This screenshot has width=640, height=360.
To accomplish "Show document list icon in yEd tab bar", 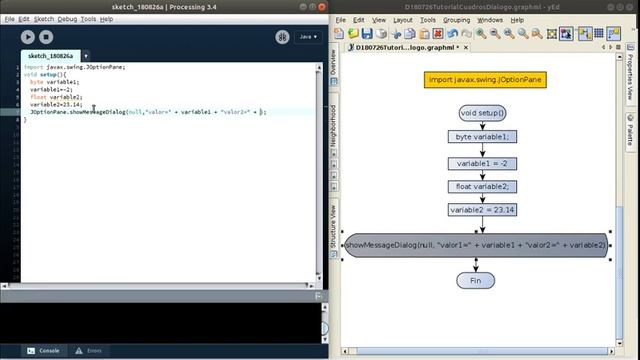I will pyautogui.click(x=618, y=47).
